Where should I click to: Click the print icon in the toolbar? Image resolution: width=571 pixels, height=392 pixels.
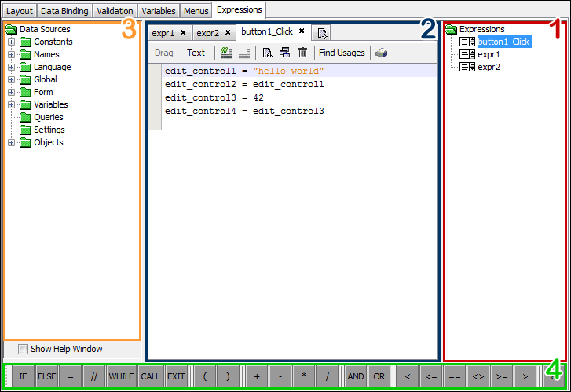tap(381, 53)
